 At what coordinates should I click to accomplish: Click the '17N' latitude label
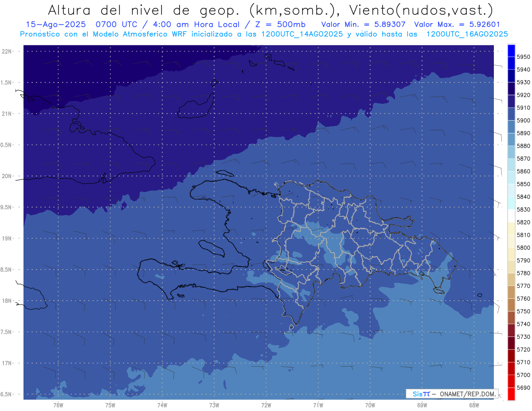(x=7, y=363)
